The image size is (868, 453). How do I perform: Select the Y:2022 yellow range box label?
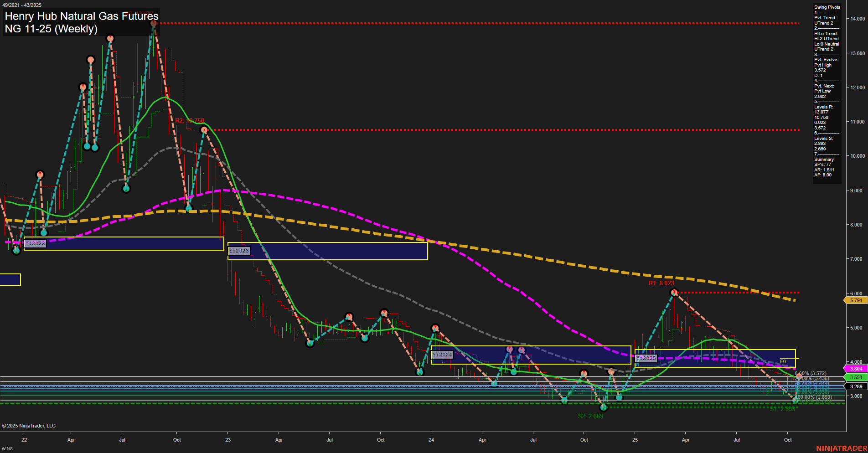tap(36, 243)
